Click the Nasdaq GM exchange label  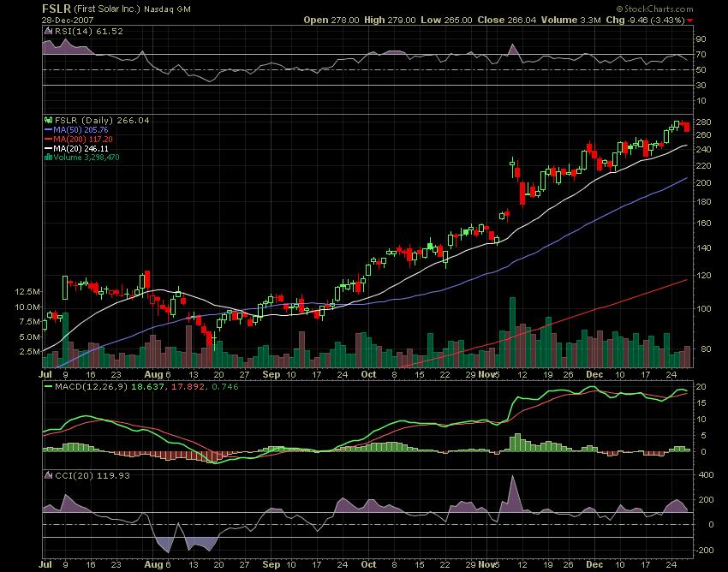pos(167,9)
